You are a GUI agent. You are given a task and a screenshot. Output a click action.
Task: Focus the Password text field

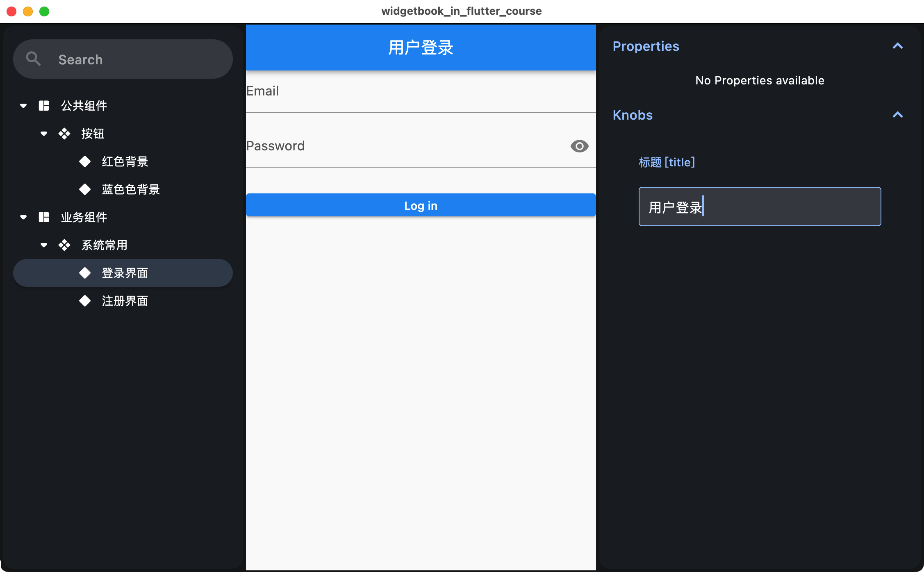tap(421, 146)
